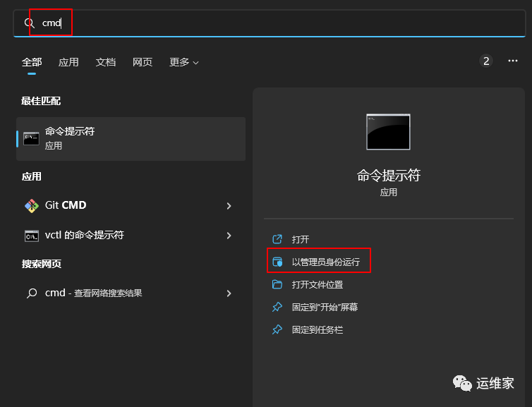The image size is (532, 407).
Task: Click the search input field containing cmd
Action: (270, 23)
